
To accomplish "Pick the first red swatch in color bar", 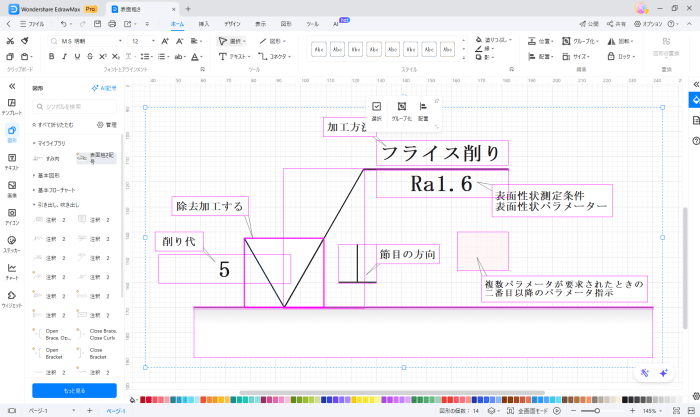I will pyautogui.click(x=143, y=400).
